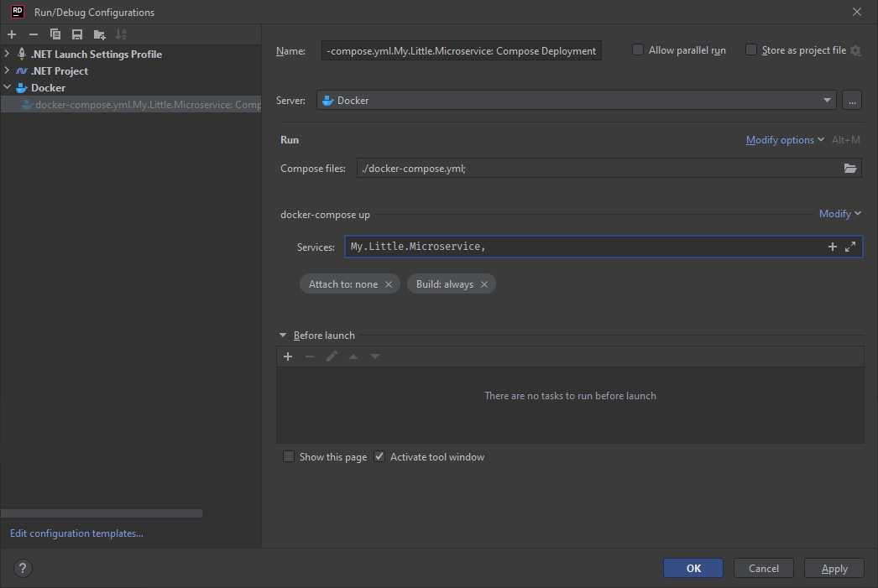Enable Allow parallel run
Screen dimensions: 878x588
point(638,49)
